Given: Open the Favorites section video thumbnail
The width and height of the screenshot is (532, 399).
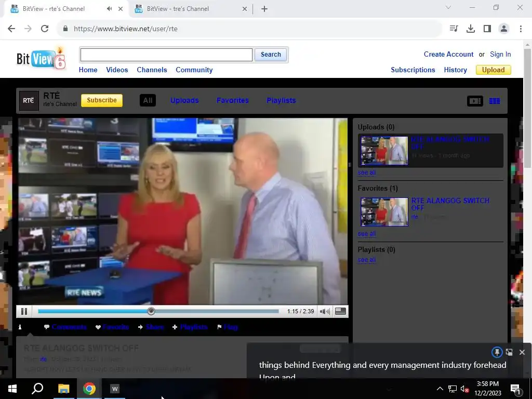Looking at the screenshot, I should [384, 212].
